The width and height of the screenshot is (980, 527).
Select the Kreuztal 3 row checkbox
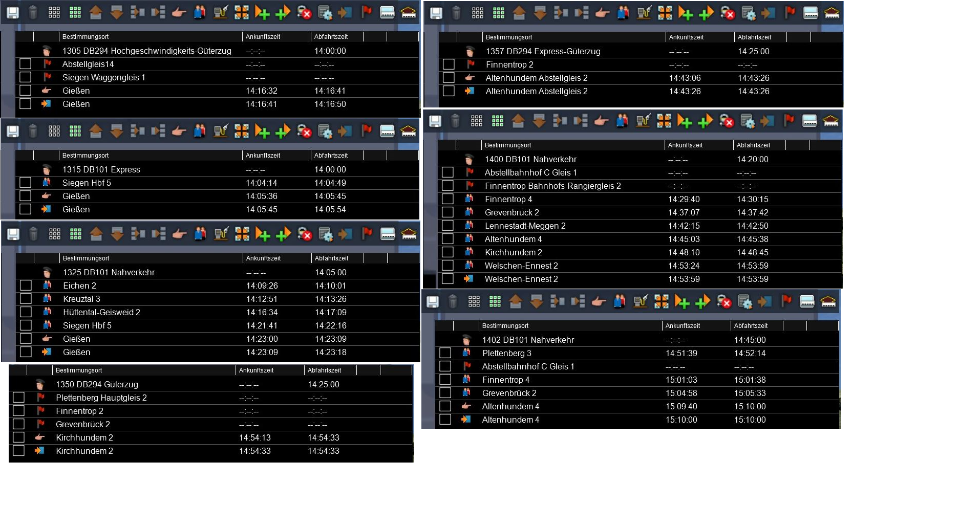pyautogui.click(x=26, y=299)
